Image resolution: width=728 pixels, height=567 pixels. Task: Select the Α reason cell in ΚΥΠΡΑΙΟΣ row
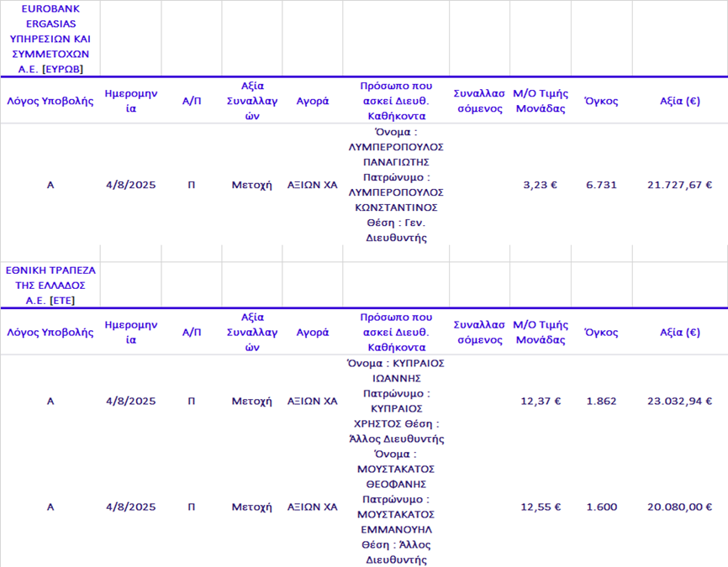click(50, 401)
